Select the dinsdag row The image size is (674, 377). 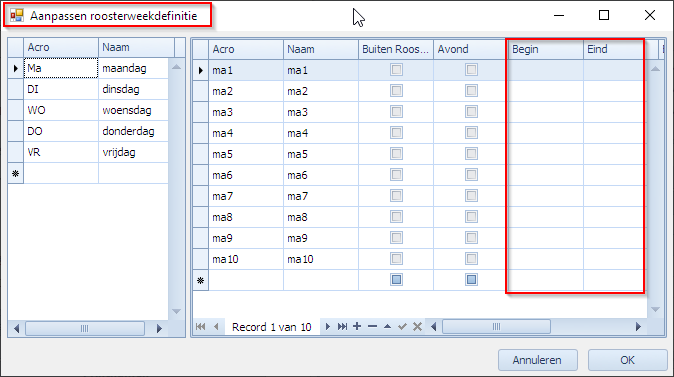pyautogui.click(x=88, y=89)
